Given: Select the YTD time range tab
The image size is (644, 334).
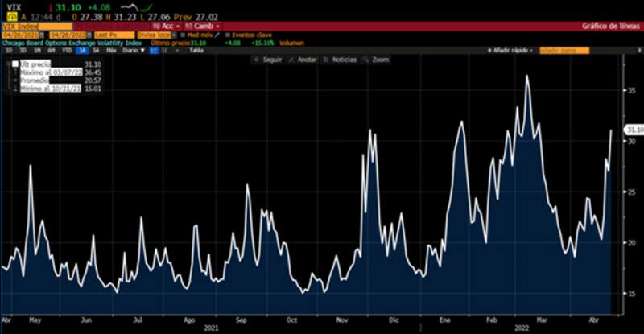Looking at the screenshot, I should 65,50.
